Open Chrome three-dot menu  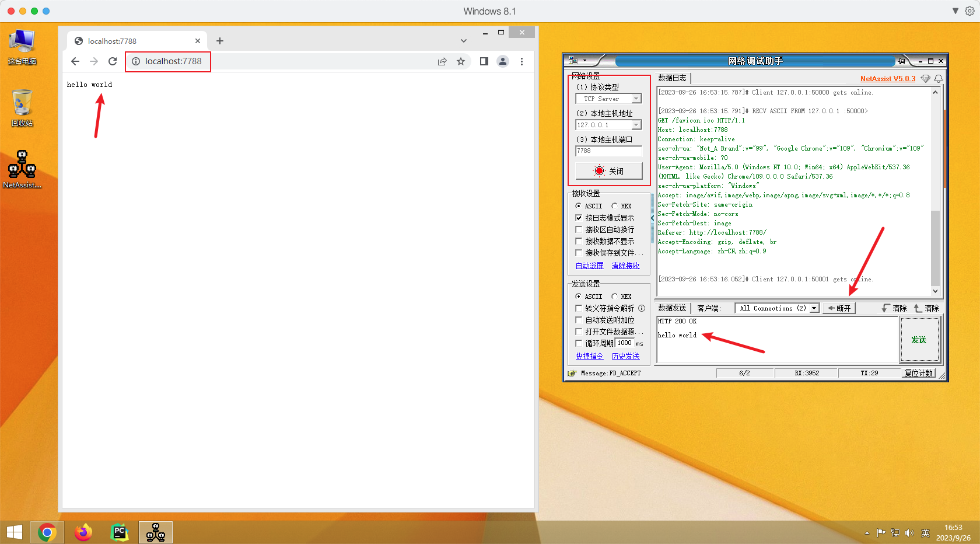click(521, 61)
